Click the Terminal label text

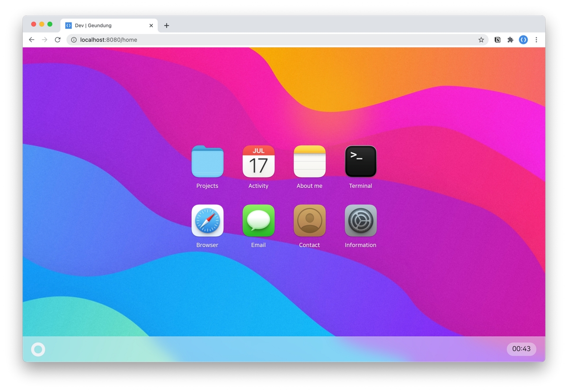[x=361, y=186]
